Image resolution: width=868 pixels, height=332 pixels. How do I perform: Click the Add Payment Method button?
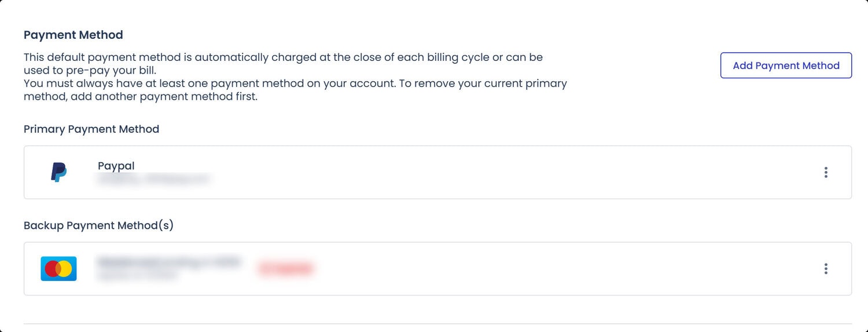coord(786,65)
